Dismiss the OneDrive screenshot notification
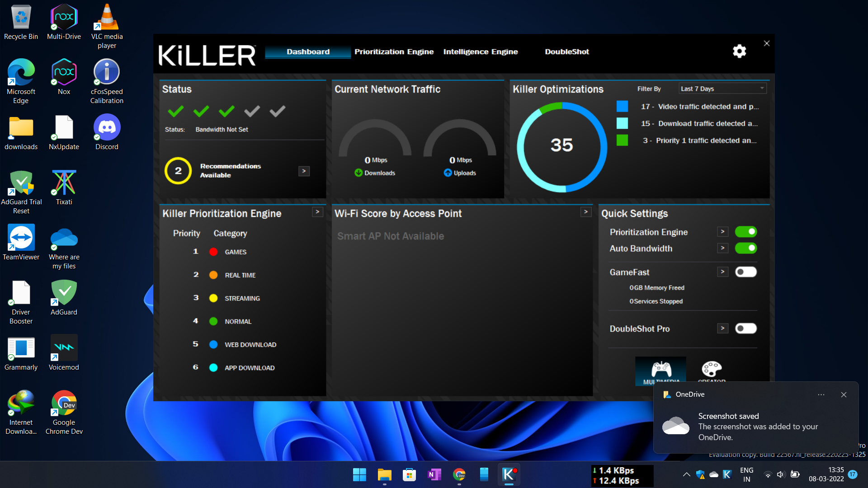Screen dimensions: 868x488 (843, 394)
